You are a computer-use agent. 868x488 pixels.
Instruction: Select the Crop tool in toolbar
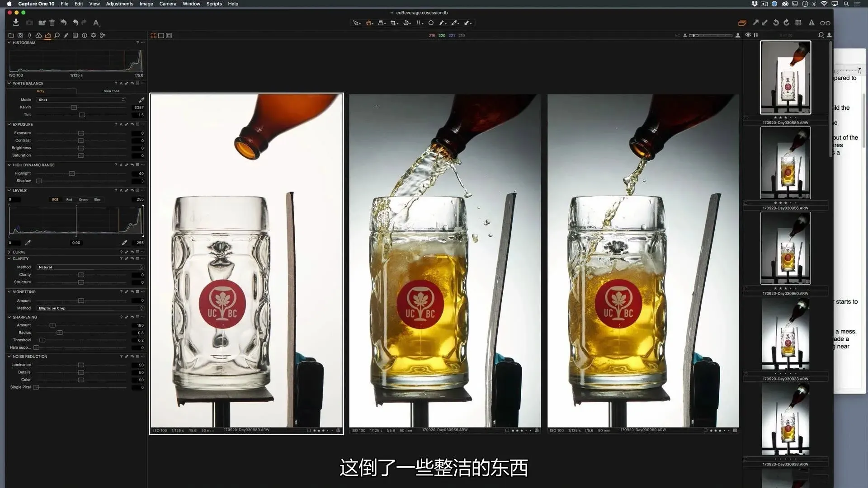click(x=393, y=23)
